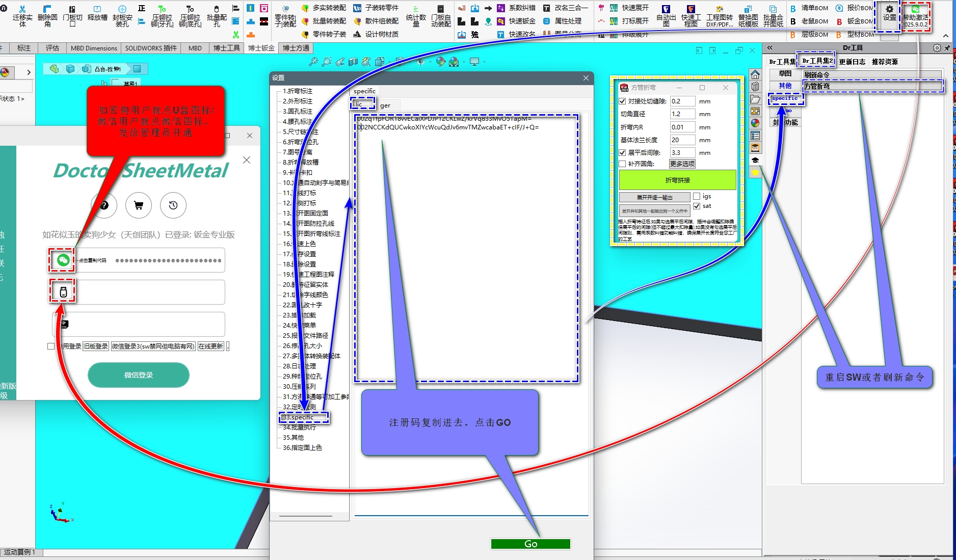Open Dr工具 panel settings gear
The height and width of the screenshot is (560, 956).
pos(937,48)
